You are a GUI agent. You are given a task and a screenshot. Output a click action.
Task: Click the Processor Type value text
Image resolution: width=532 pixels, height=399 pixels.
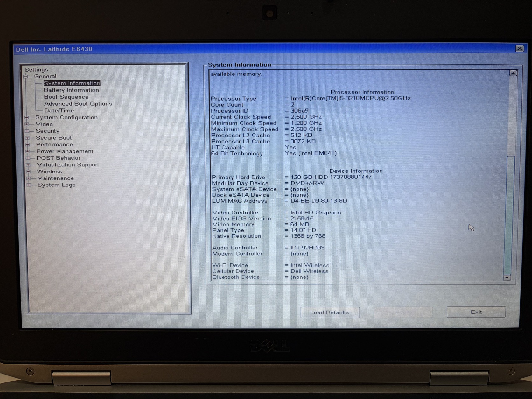pos(351,98)
